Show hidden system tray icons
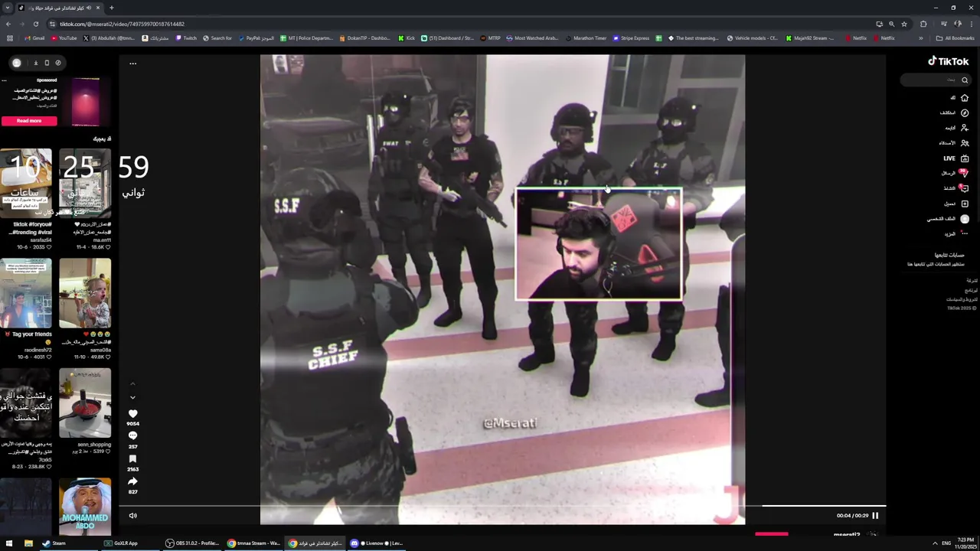The width and height of the screenshot is (980, 551). click(x=935, y=543)
